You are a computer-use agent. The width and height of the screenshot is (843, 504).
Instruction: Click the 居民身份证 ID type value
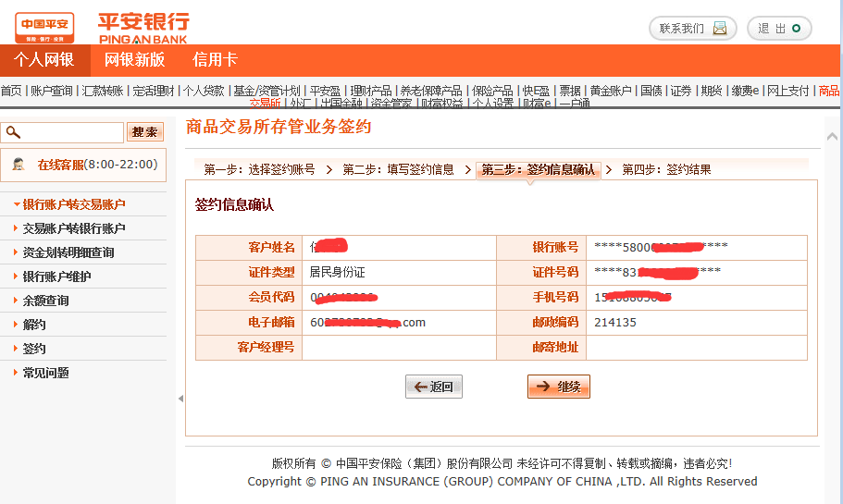coord(337,273)
